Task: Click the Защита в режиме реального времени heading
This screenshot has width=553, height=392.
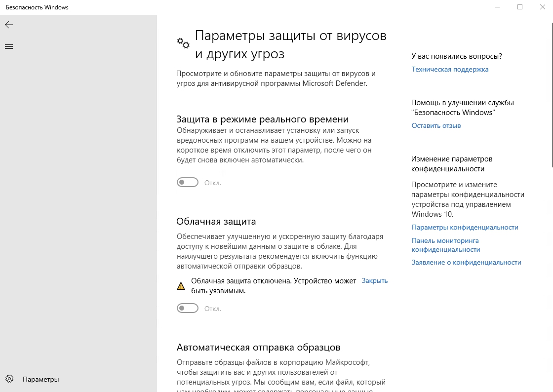Action: (262, 118)
